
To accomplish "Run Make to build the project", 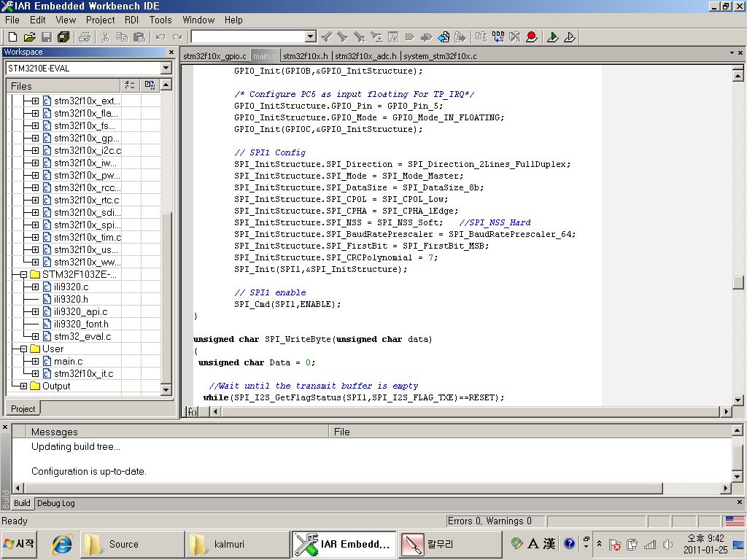I will [498, 36].
